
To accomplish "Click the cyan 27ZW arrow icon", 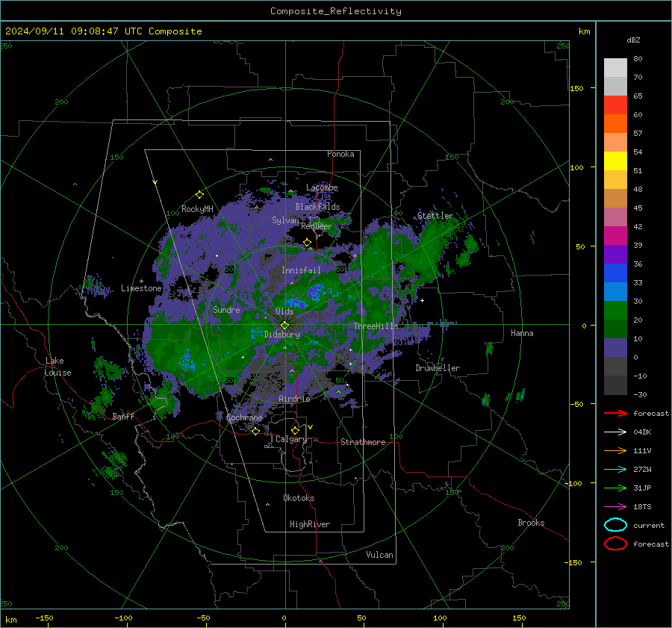I will pyautogui.click(x=615, y=470).
